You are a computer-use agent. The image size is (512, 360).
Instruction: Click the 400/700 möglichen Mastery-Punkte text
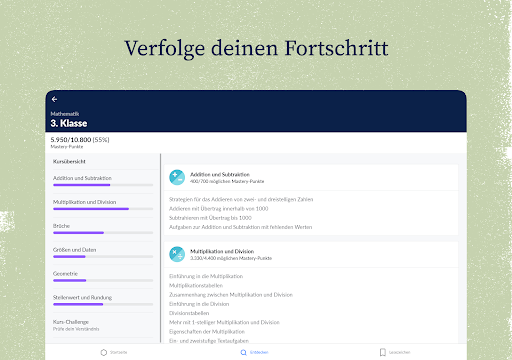tap(227, 181)
